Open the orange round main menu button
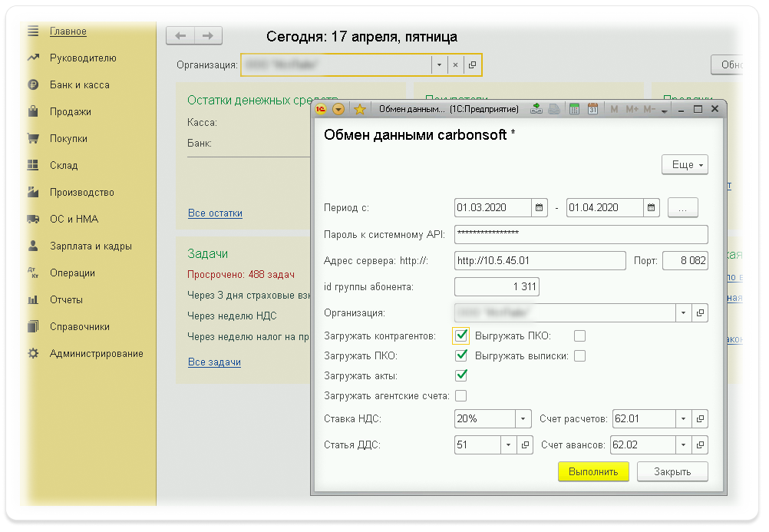 click(x=338, y=109)
